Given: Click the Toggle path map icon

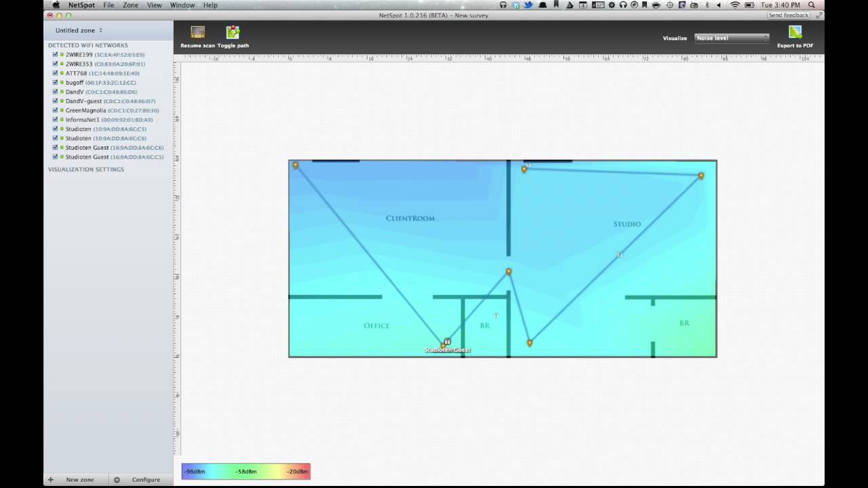Looking at the screenshot, I should point(233,32).
